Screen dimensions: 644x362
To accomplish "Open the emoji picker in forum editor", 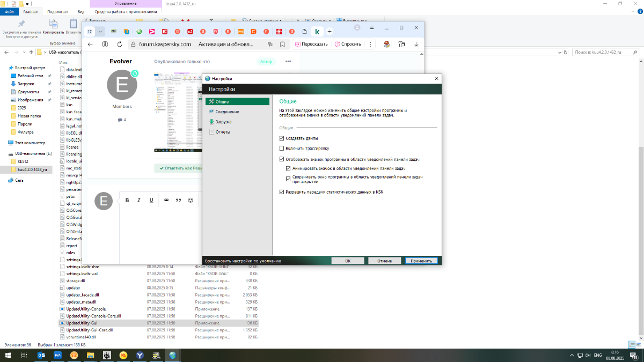I will [x=191, y=200].
